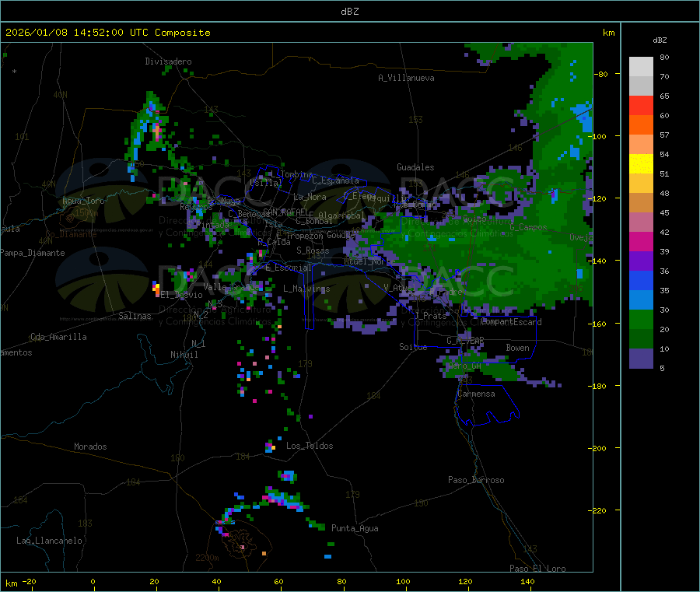Click the '45' value in the dBZ legend
This screenshot has height=592, width=700.
click(x=664, y=213)
